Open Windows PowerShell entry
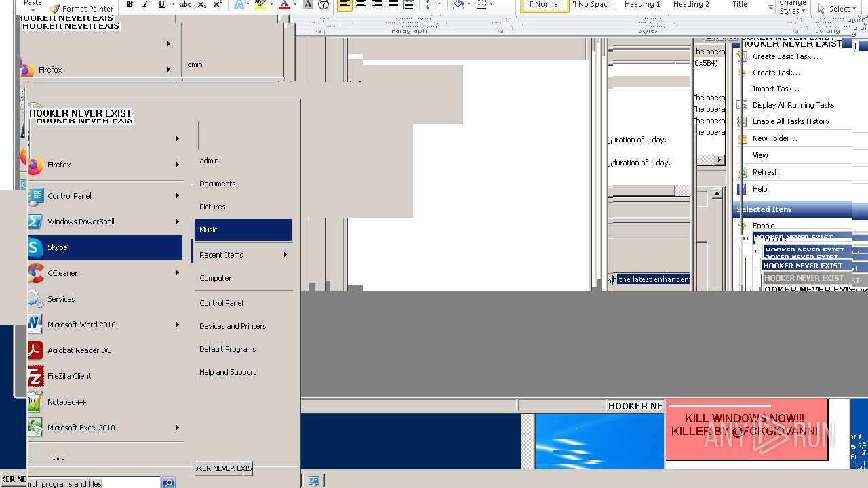 click(105, 222)
